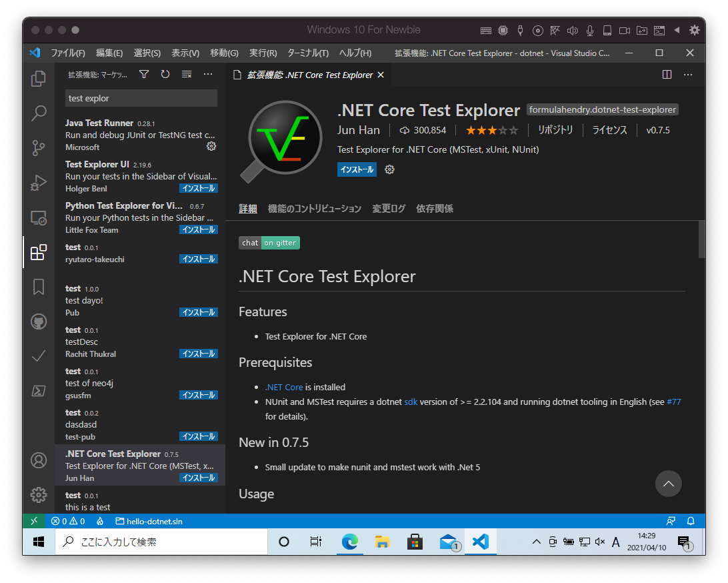Viewport: 728px width, 583px height.
Task: Close the .NET Core Test Explorer tab
Action: click(x=381, y=75)
